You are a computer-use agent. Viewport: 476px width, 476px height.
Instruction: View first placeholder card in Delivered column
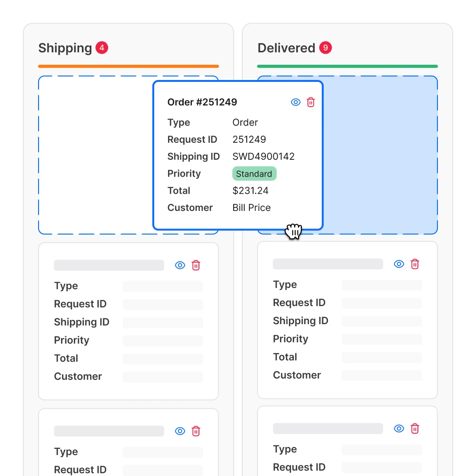point(399,264)
